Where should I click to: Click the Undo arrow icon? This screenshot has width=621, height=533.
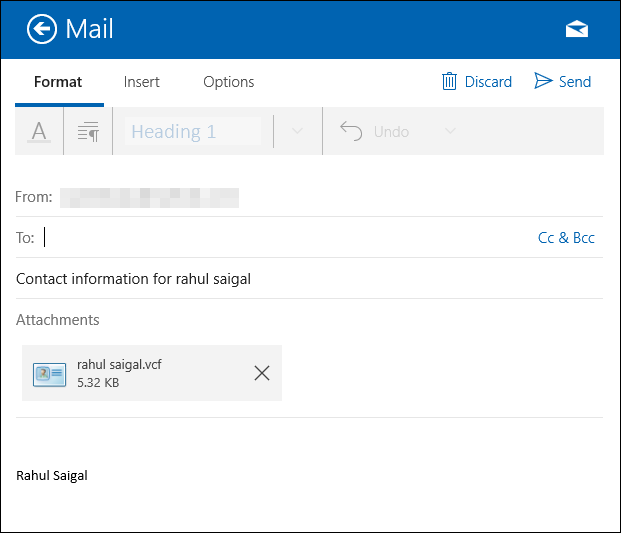tap(350, 131)
